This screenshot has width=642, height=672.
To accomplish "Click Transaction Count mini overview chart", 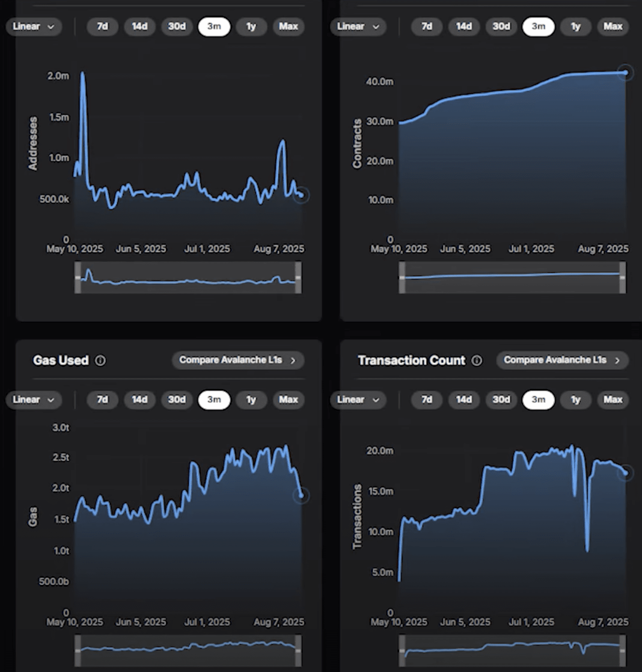I will pyautogui.click(x=512, y=651).
